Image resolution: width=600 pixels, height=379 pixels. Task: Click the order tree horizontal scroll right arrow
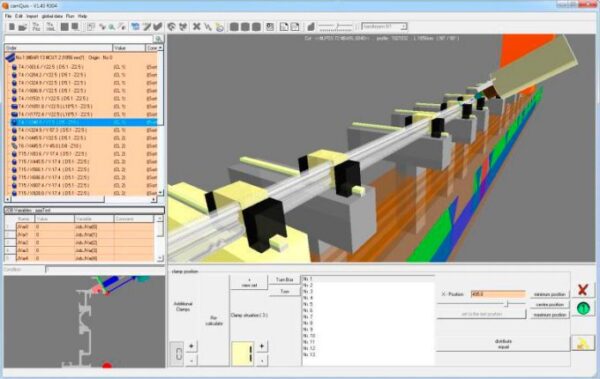153,199
